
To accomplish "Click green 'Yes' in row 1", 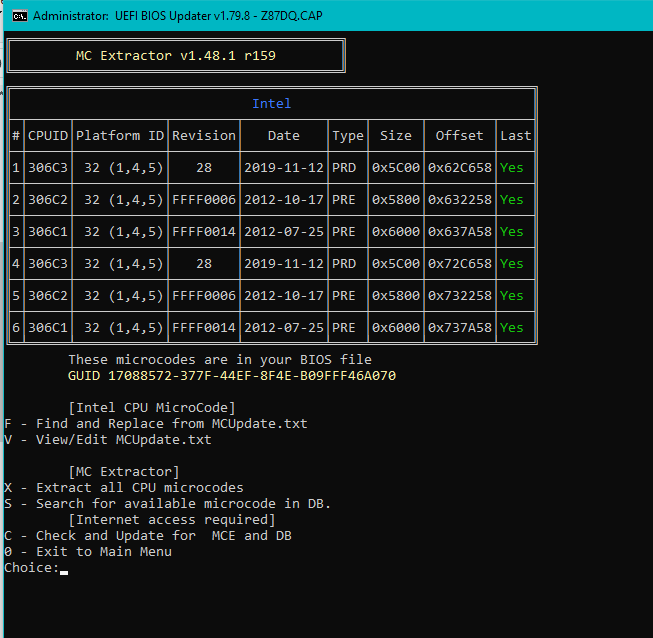I will [512, 168].
